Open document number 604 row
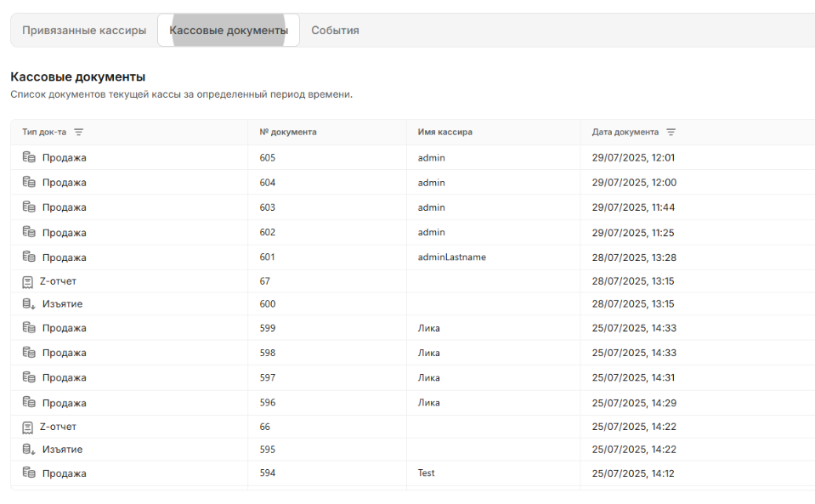The width and height of the screenshot is (815, 504). tap(268, 183)
